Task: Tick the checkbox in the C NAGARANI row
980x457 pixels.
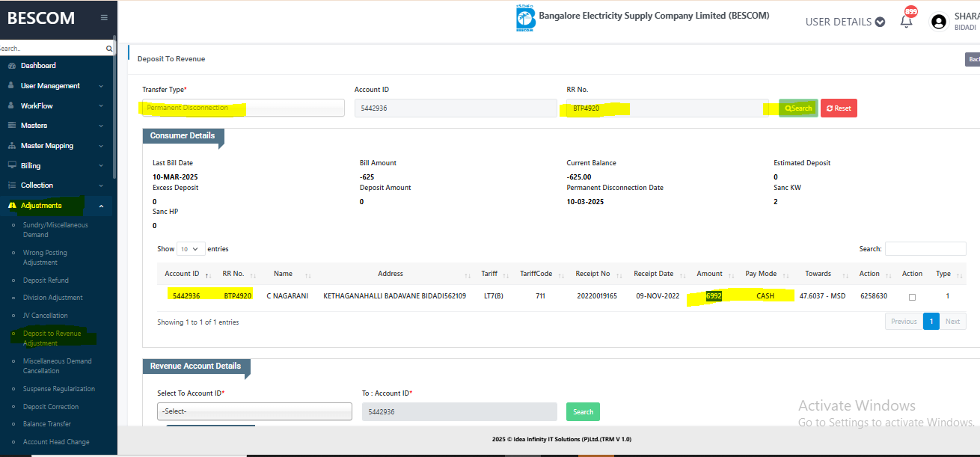Action: tap(912, 297)
